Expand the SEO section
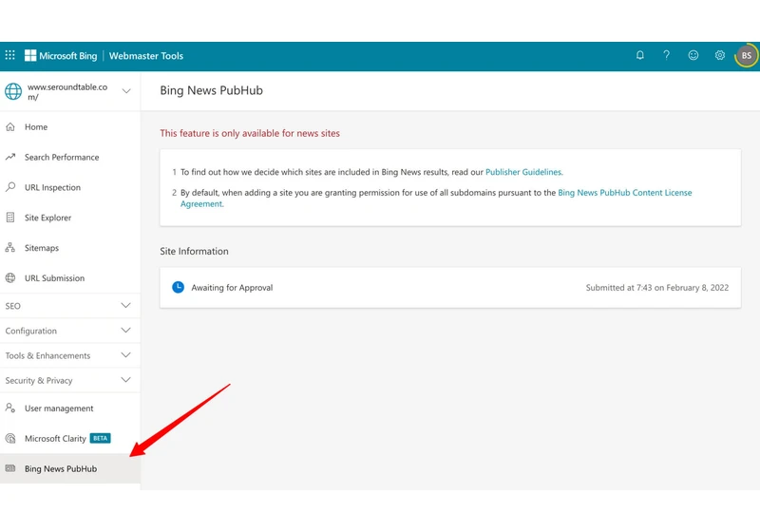Screen dimensions: 760x532 [70, 306]
